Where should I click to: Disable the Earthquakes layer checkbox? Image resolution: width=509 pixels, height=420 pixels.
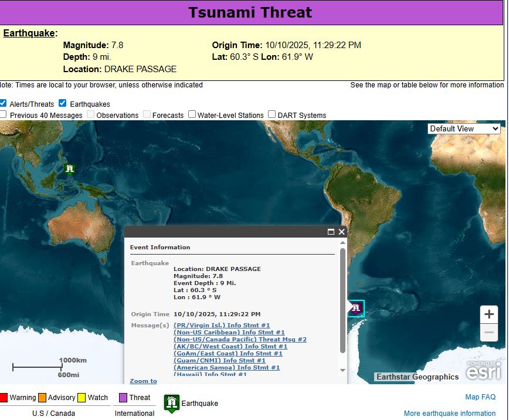click(x=63, y=103)
